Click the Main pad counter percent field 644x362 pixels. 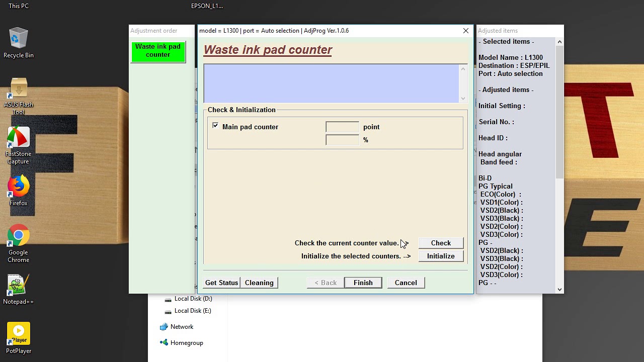(342, 140)
